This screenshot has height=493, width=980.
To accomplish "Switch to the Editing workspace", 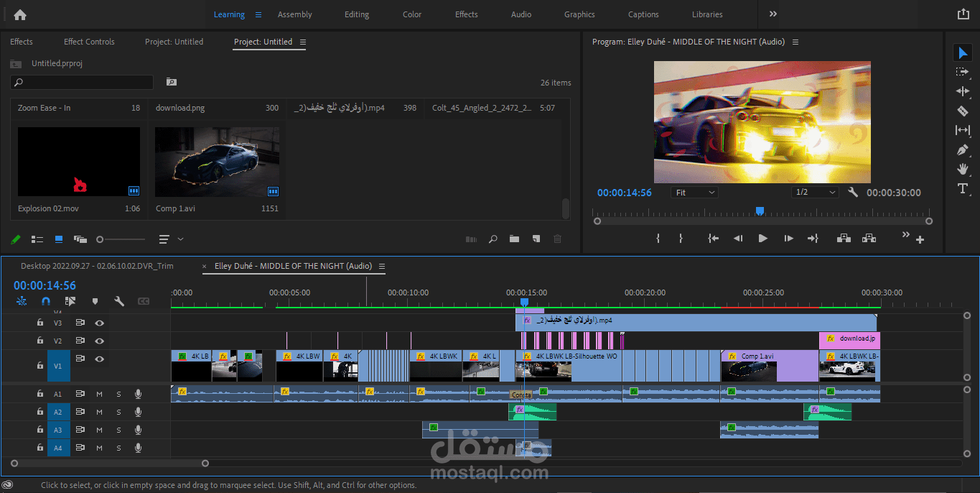I will click(x=357, y=14).
